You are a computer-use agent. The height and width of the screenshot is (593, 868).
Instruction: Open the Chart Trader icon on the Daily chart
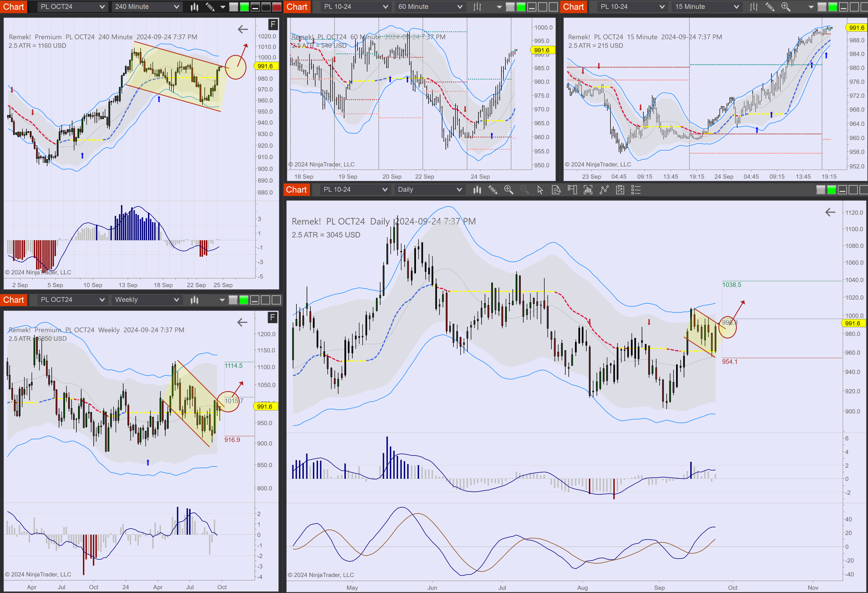coord(572,190)
